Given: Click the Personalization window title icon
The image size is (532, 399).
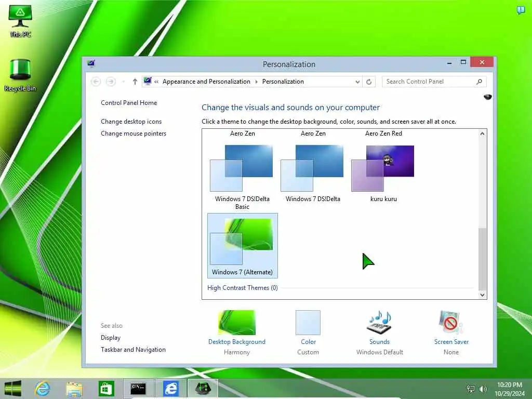Looking at the screenshot, I should click(x=91, y=63).
